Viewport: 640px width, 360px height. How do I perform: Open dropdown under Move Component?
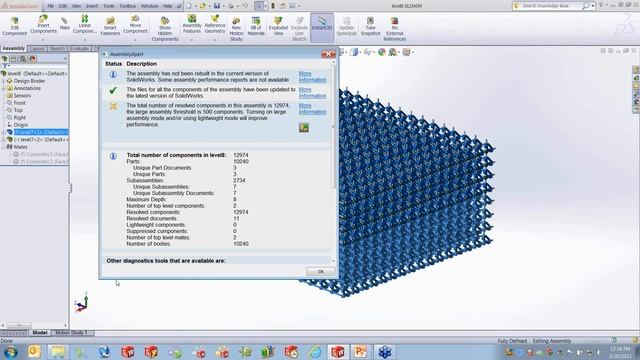(135, 40)
